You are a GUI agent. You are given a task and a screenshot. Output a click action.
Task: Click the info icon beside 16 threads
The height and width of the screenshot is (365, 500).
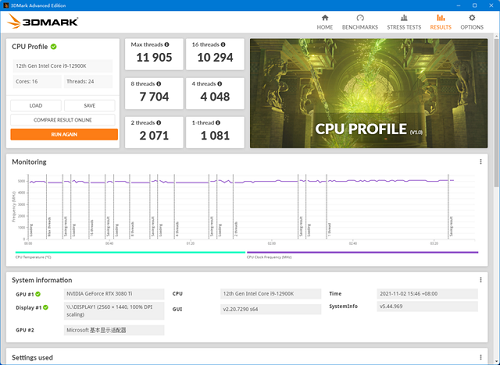223,44
